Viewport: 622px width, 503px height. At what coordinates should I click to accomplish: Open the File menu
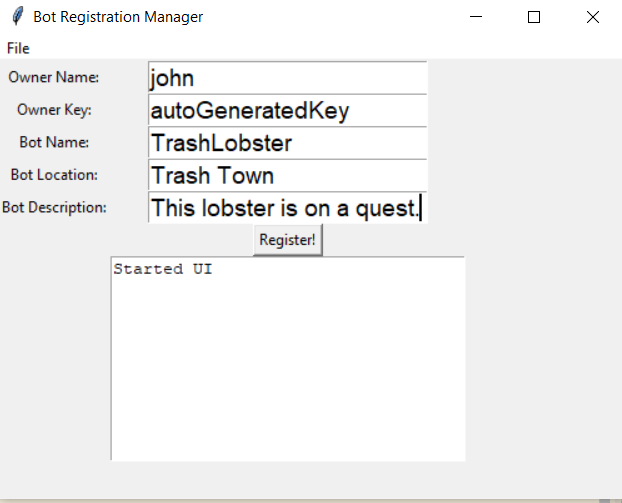(x=18, y=48)
